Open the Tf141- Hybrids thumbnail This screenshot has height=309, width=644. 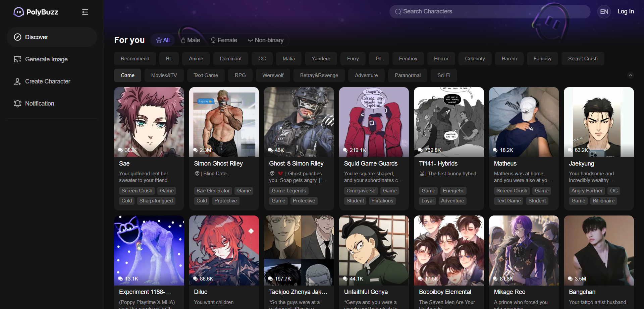(449, 122)
